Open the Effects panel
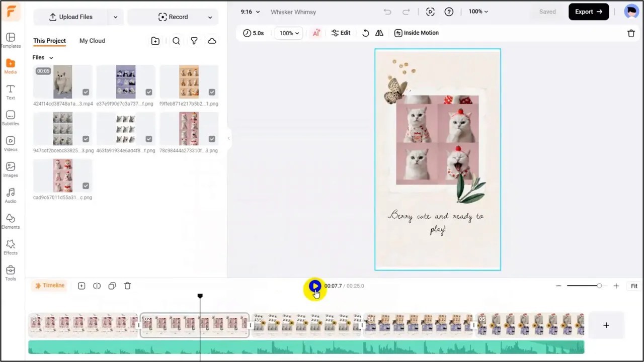Viewport: 644px width, 362px height. pyautogui.click(x=11, y=247)
